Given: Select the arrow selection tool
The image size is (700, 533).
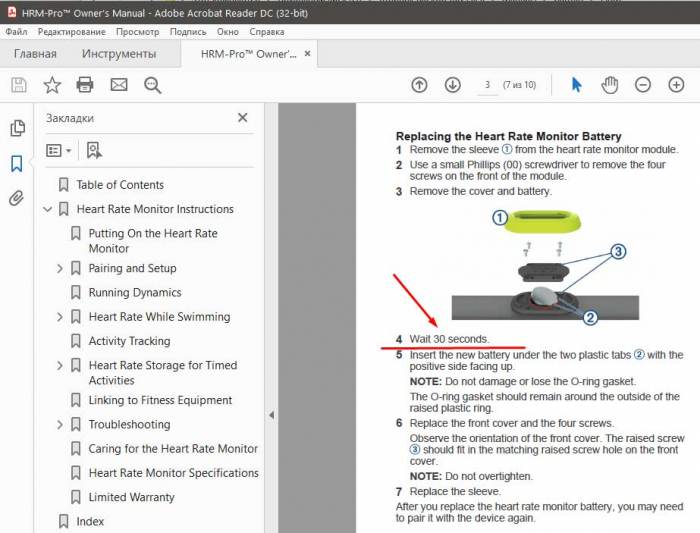Looking at the screenshot, I should 576,85.
